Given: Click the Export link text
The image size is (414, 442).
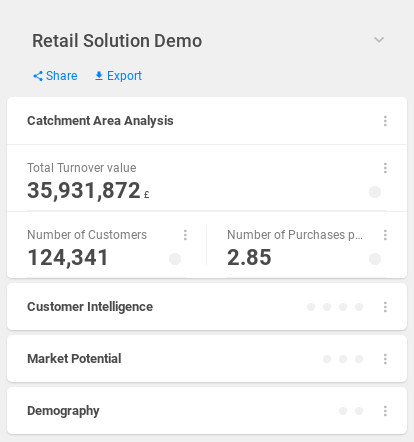Looking at the screenshot, I should [x=124, y=76].
